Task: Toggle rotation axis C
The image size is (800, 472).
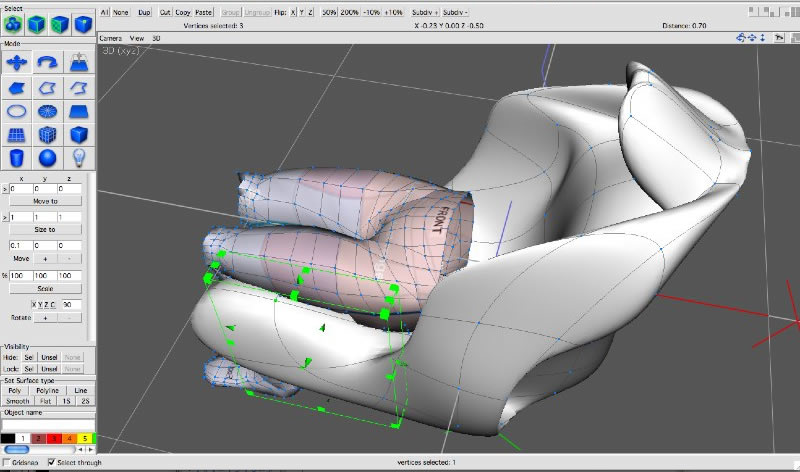Action: tap(53, 305)
